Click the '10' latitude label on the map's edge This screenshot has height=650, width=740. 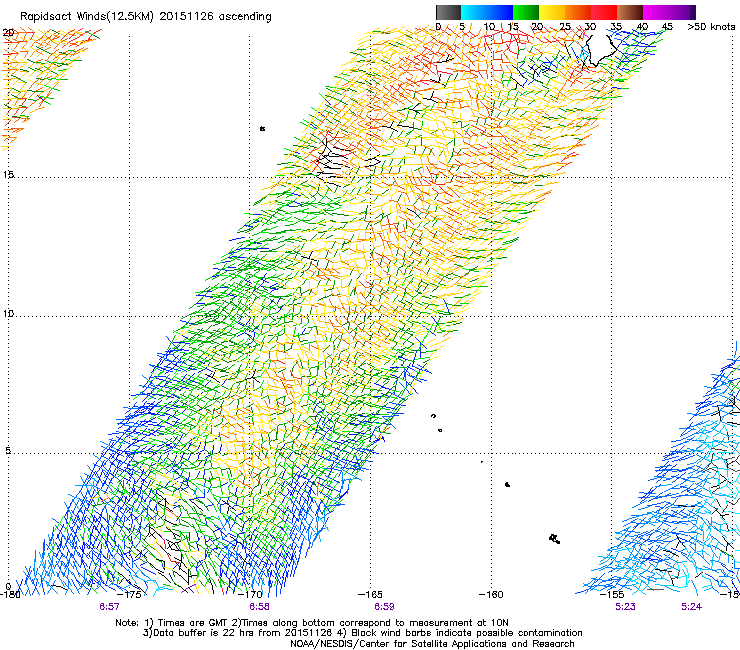pos(8,313)
